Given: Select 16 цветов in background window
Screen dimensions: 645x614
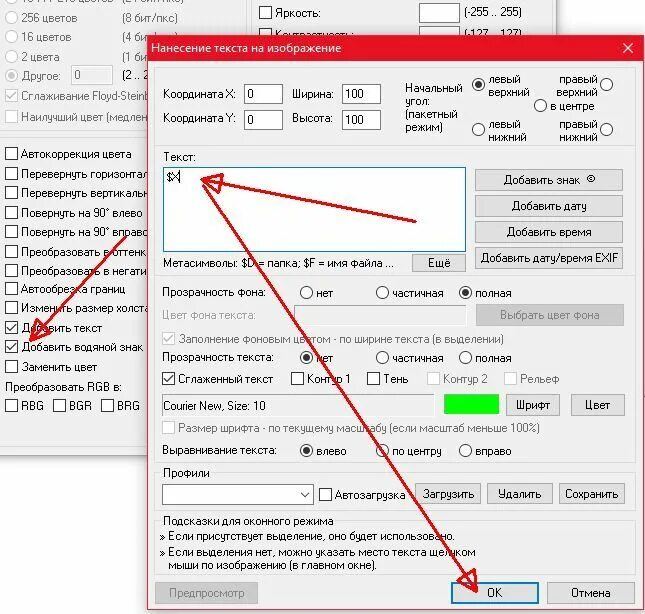Looking at the screenshot, I should point(11,37).
